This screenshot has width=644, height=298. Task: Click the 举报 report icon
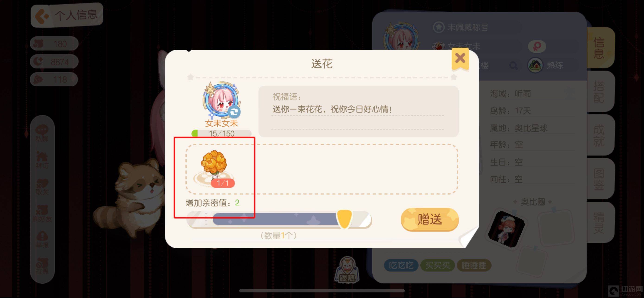click(x=42, y=240)
